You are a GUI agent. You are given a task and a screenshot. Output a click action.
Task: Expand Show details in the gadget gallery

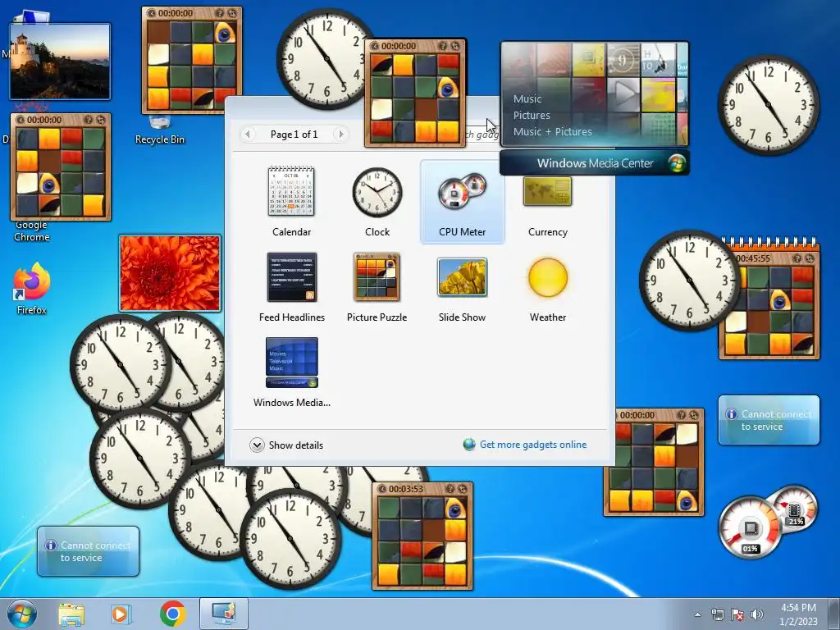[x=286, y=445]
